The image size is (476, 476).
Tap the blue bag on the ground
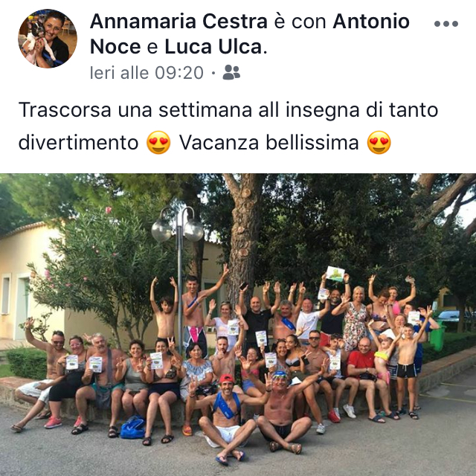(133, 428)
